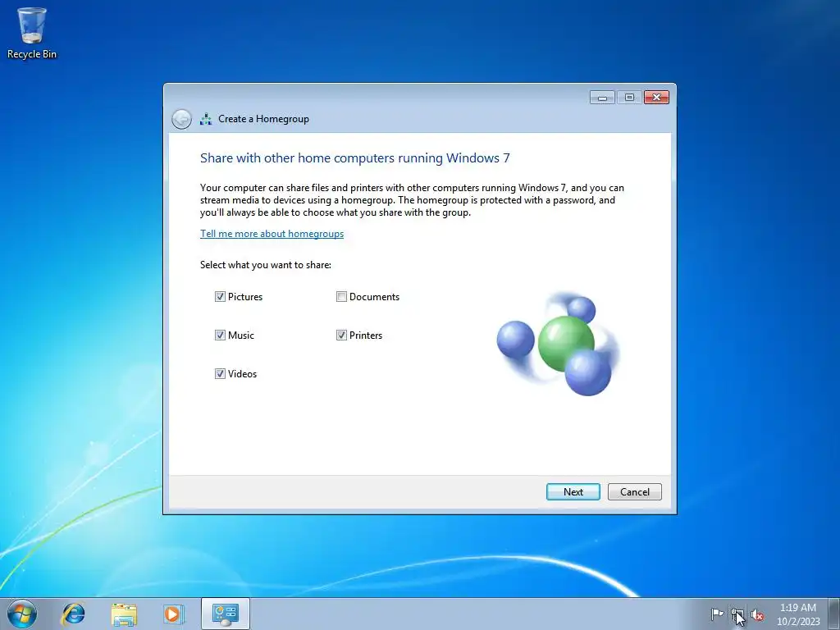Select the Control Panel taskbar button
The height and width of the screenshot is (630, 840).
[x=226, y=614]
